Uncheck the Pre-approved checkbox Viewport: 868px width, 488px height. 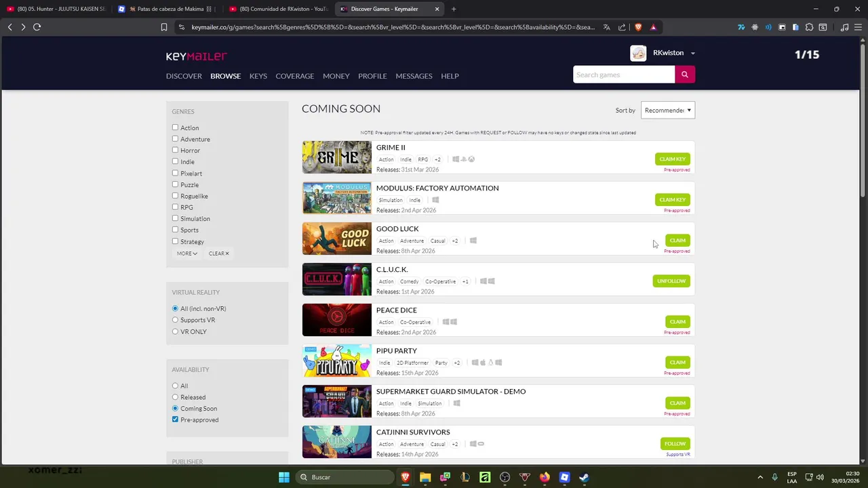click(175, 420)
